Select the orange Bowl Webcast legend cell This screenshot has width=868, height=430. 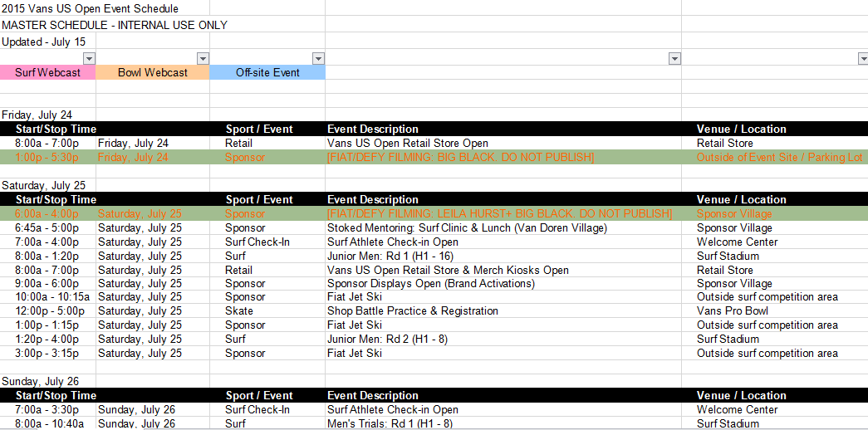[x=153, y=72]
